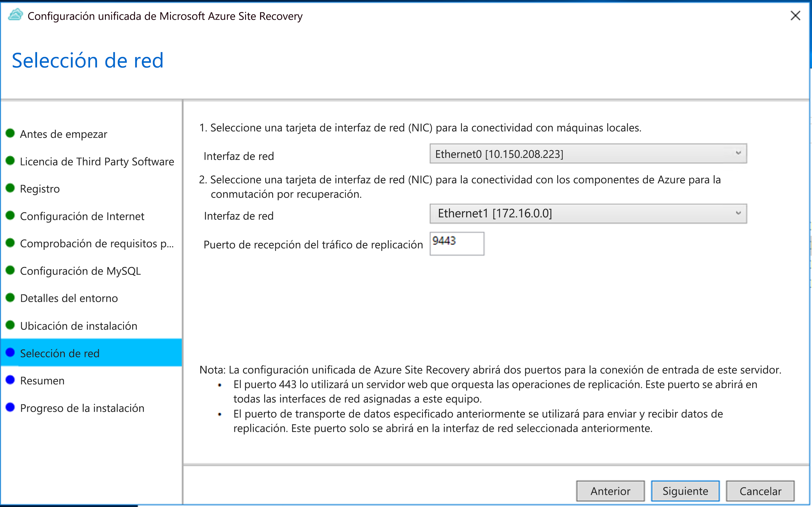
Task: Click the Anterior button
Action: tap(610, 491)
